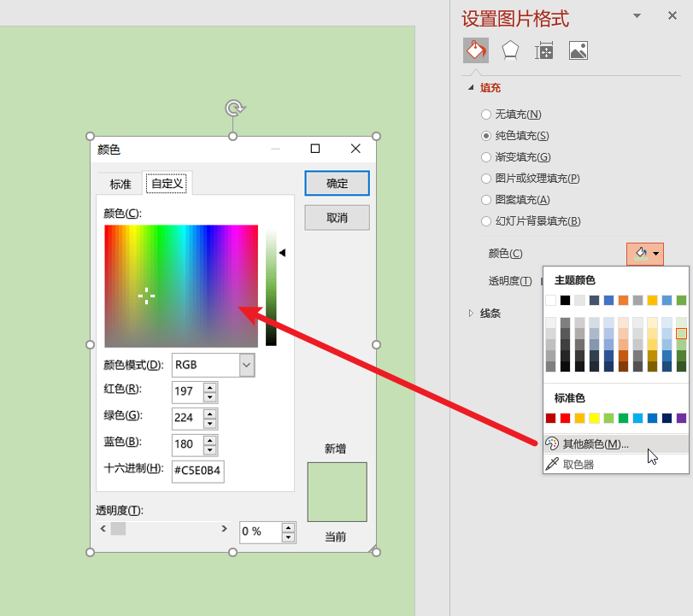Viewport: 693px width, 616px height.
Task: Pick the light green standard color
Action: coord(608,418)
